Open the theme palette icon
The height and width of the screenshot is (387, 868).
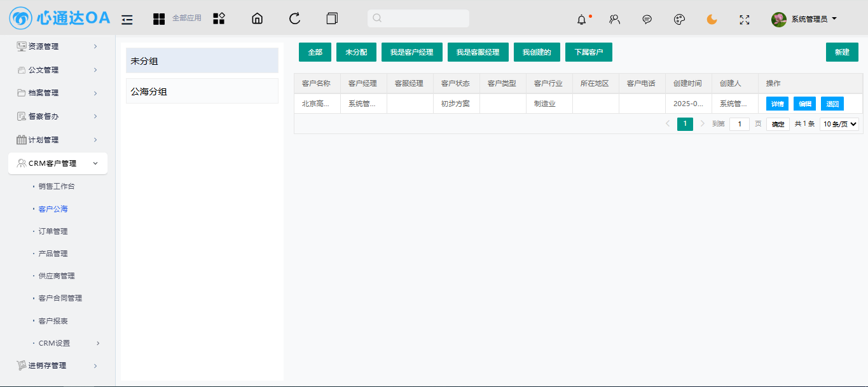(679, 20)
